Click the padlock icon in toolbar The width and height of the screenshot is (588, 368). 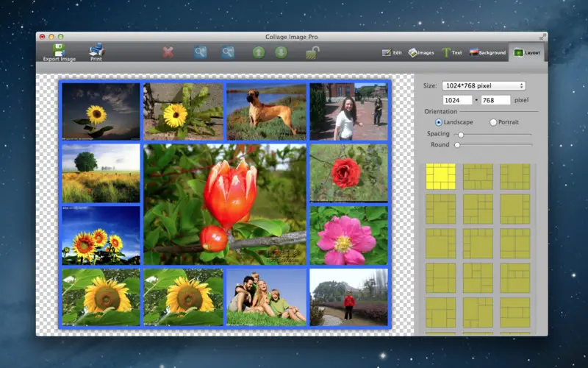tap(312, 52)
